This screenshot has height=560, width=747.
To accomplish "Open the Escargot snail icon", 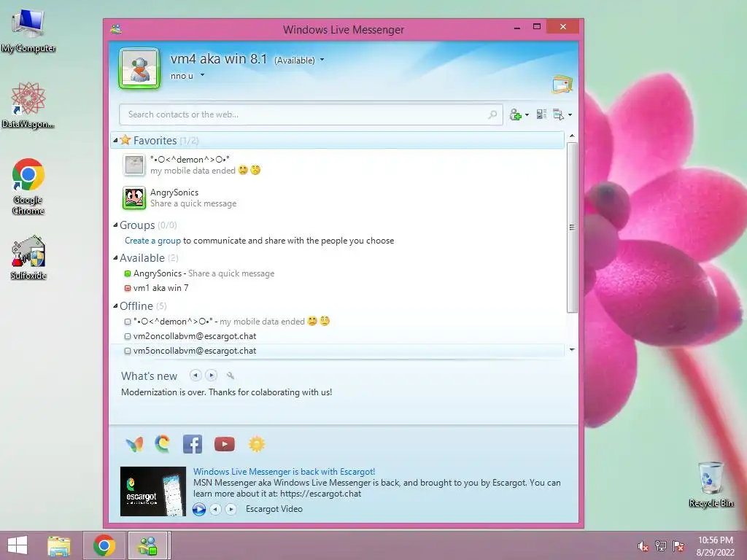I will tap(163, 444).
